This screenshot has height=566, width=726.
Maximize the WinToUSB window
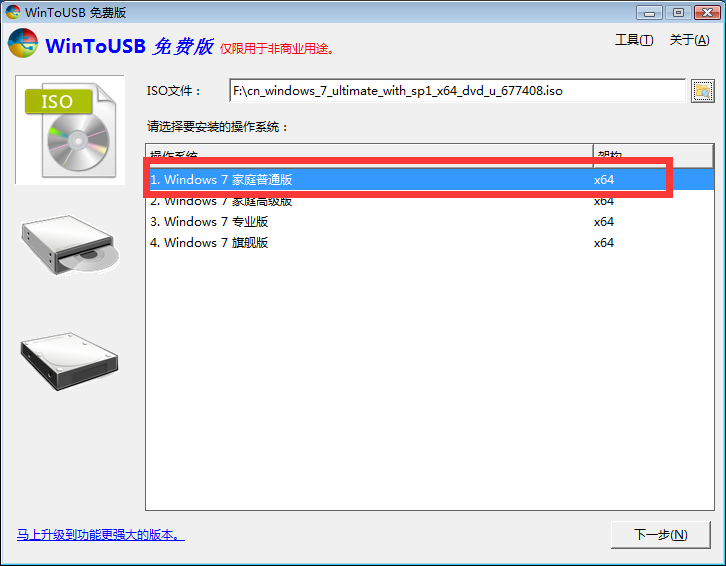678,13
